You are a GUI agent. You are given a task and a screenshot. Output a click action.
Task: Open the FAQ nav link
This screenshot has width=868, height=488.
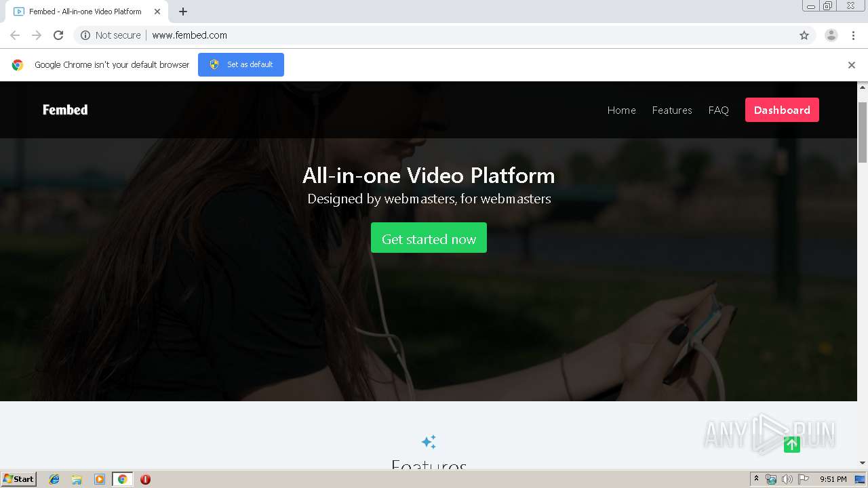tap(718, 110)
